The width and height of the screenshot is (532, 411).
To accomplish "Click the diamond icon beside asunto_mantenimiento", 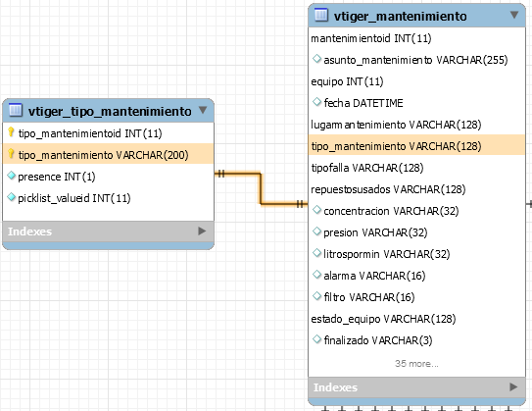I will pyautogui.click(x=316, y=59).
